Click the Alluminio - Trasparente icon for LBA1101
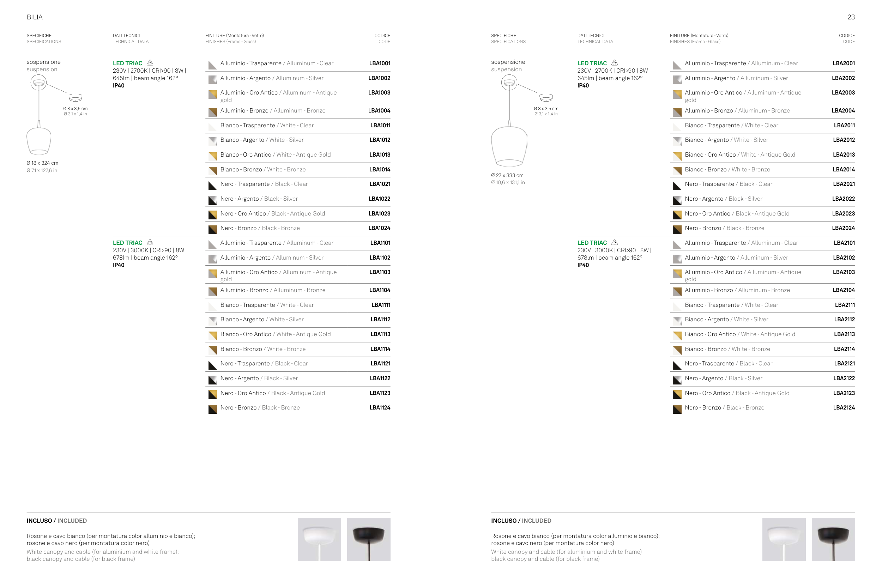This screenshot has height=588, width=882. (213, 244)
